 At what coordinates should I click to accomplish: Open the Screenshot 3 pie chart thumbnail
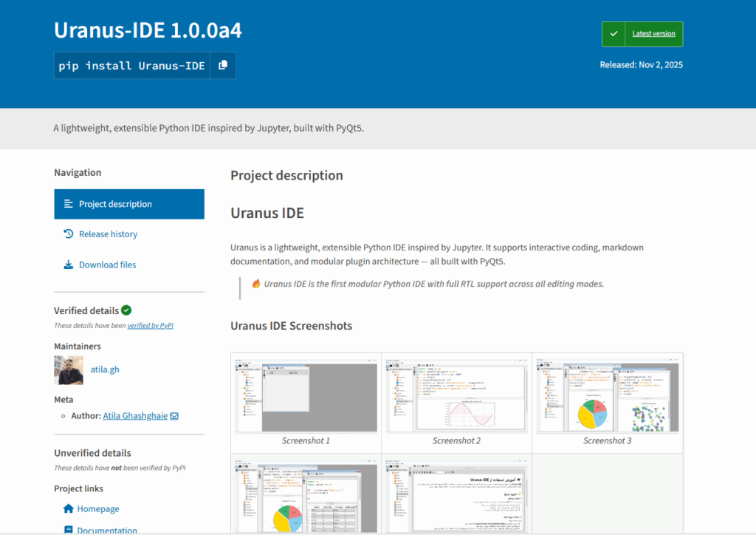click(x=607, y=396)
